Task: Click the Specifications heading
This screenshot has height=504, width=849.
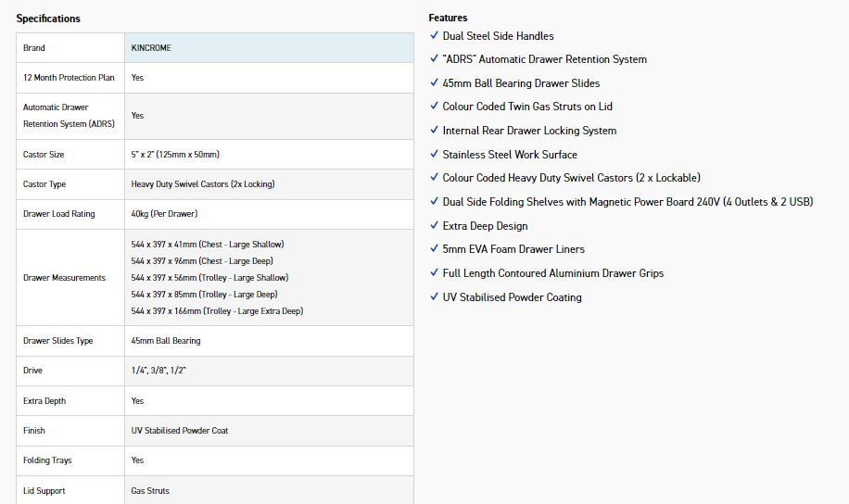Action: pyautogui.click(x=48, y=19)
